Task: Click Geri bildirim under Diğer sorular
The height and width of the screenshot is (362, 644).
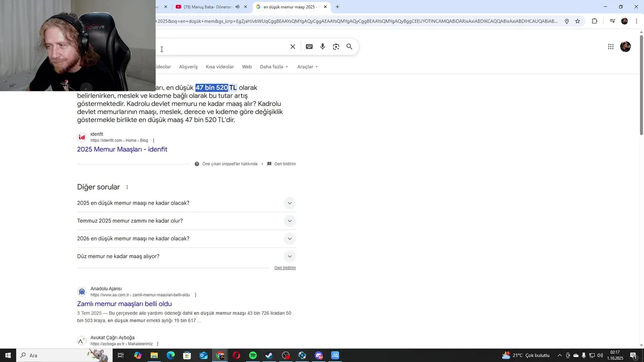Action: (x=285, y=268)
